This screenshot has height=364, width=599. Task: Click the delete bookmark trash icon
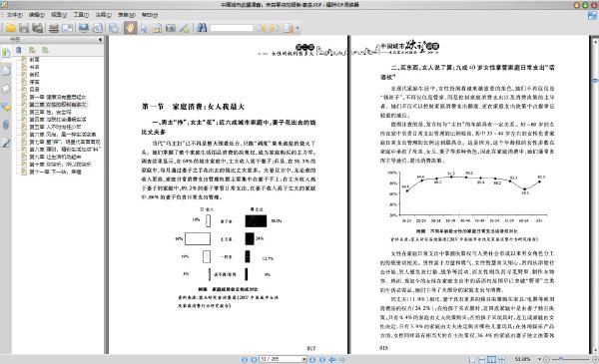(19, 50)
